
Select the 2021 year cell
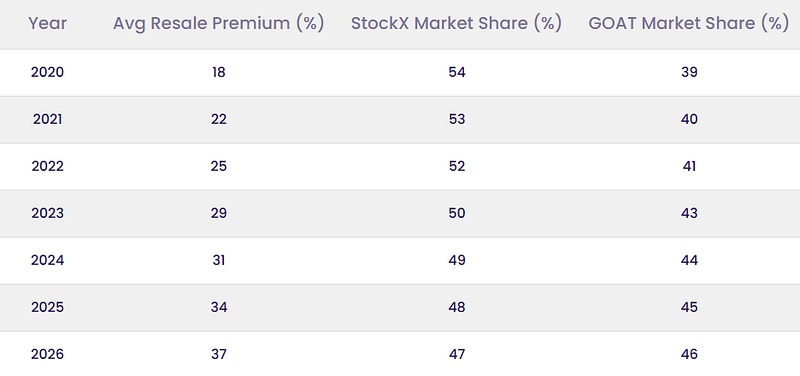(47, 119)
